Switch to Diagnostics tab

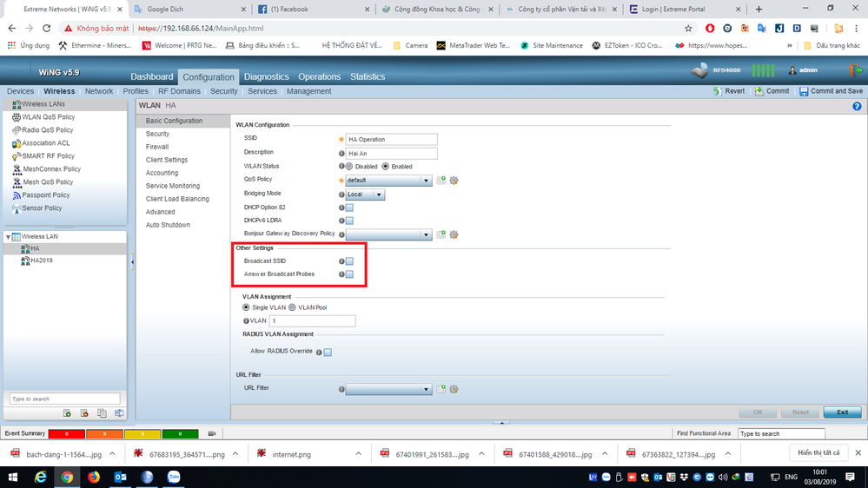(x=266, y=77)
